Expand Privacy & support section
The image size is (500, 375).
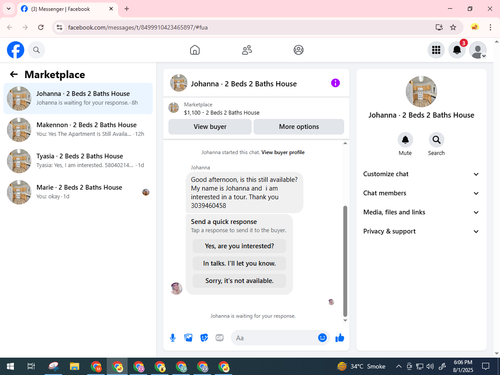(421, 231)
